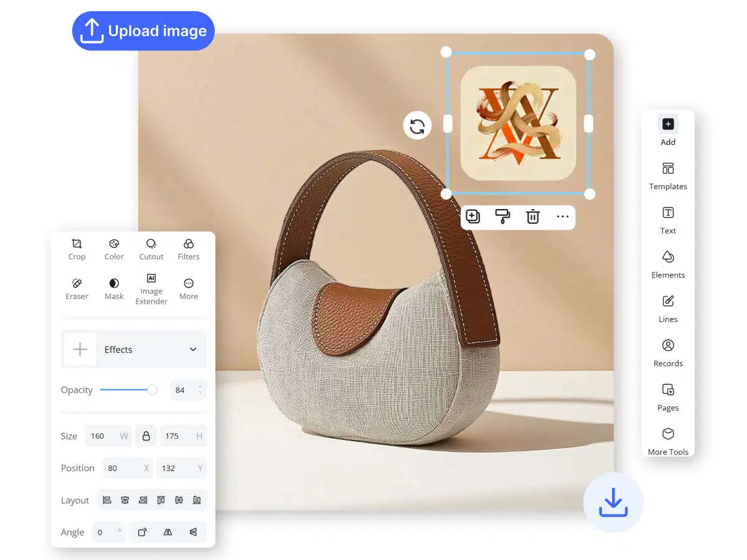Open More Tools in the sidebar

tap(667, 442)
